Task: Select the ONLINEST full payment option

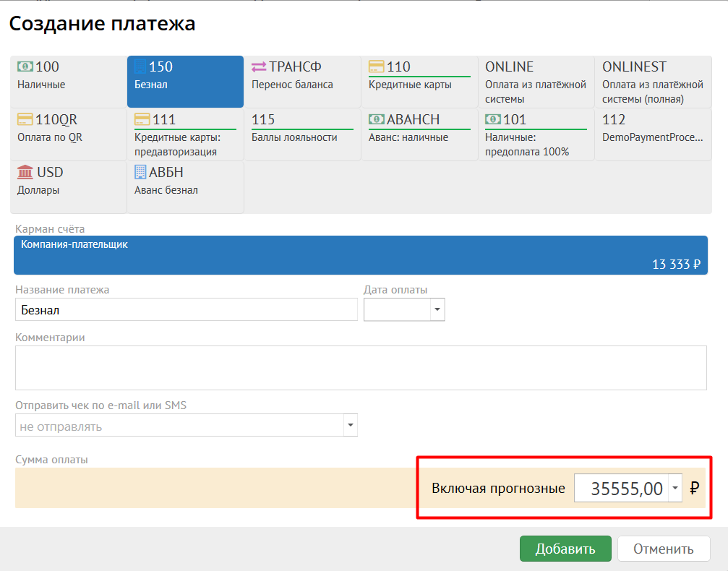Action: pos(653,82)
